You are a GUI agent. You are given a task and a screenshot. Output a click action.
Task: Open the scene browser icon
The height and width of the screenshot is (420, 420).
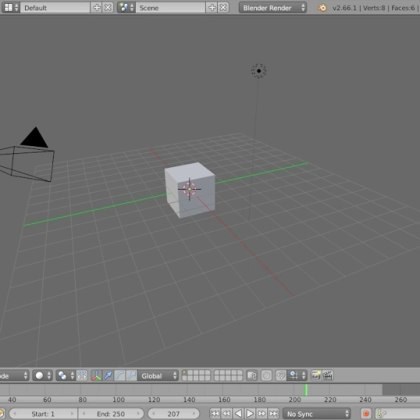[126, 7]
